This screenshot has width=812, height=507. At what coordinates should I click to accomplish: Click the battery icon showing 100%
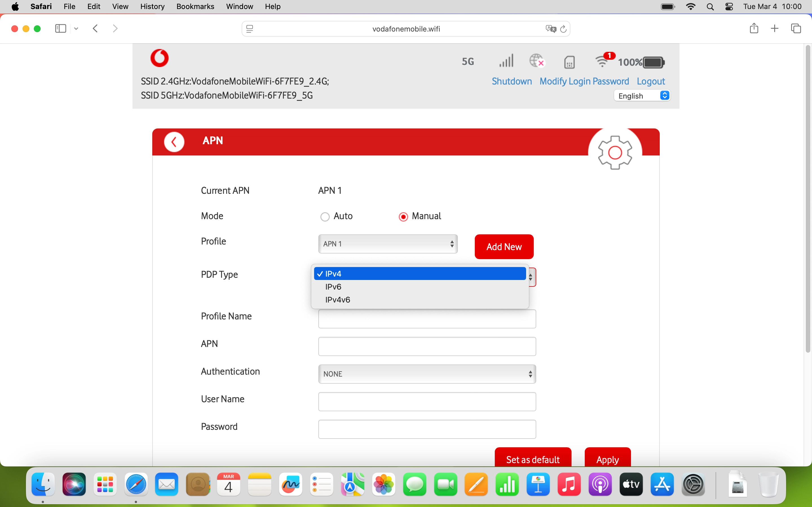pyautogui.click(x=652, y=62)
